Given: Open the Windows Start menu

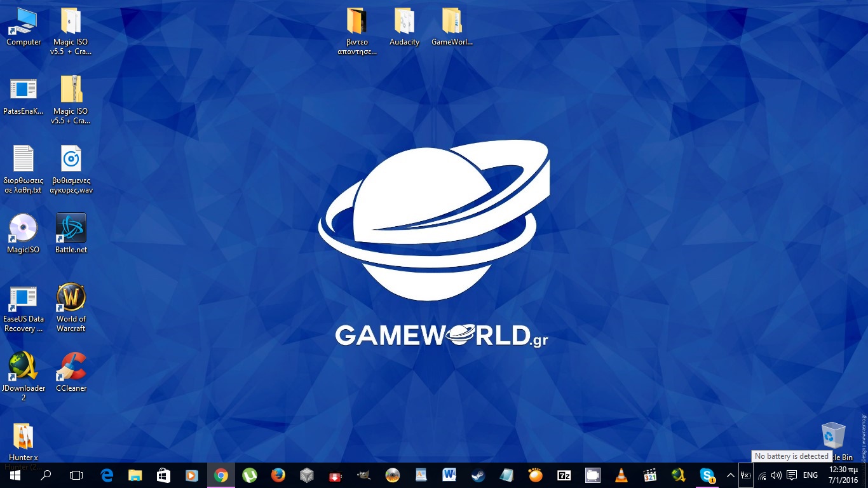Looking at the screenshot, I should coord(15,475).
